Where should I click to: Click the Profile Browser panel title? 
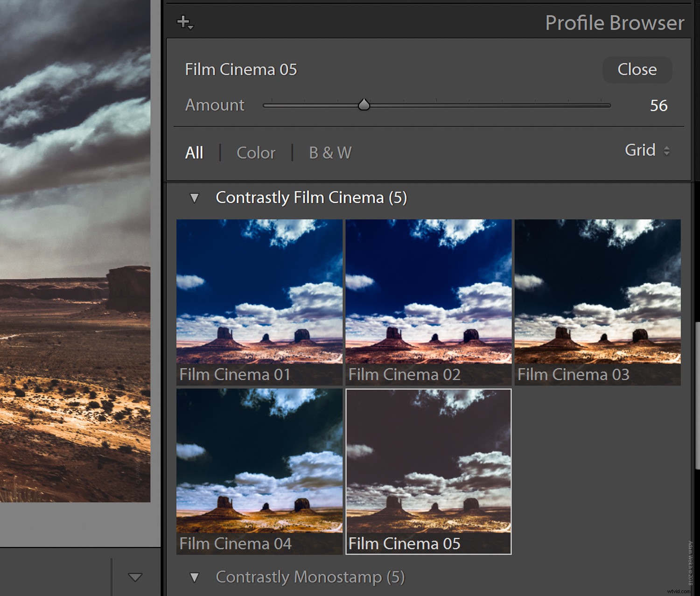tap(614, 23)
